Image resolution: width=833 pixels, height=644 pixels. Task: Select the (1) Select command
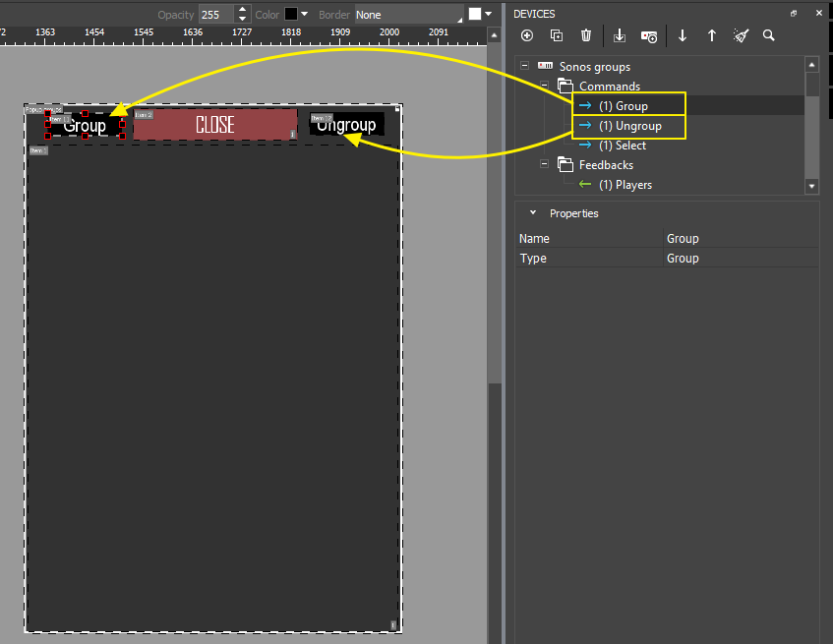point(622,146)
